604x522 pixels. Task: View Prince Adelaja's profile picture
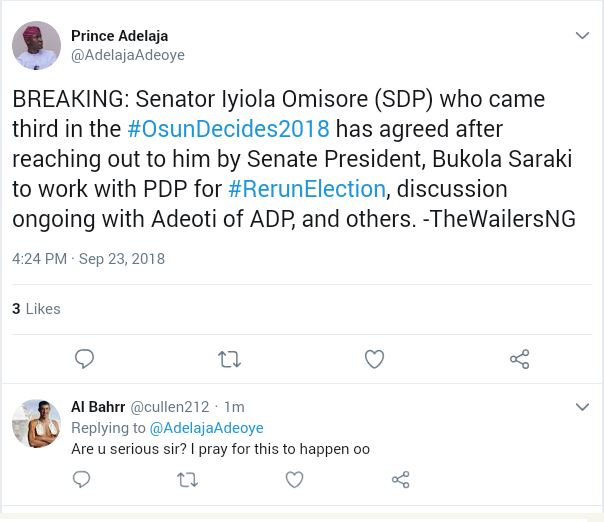coord(36,45)
